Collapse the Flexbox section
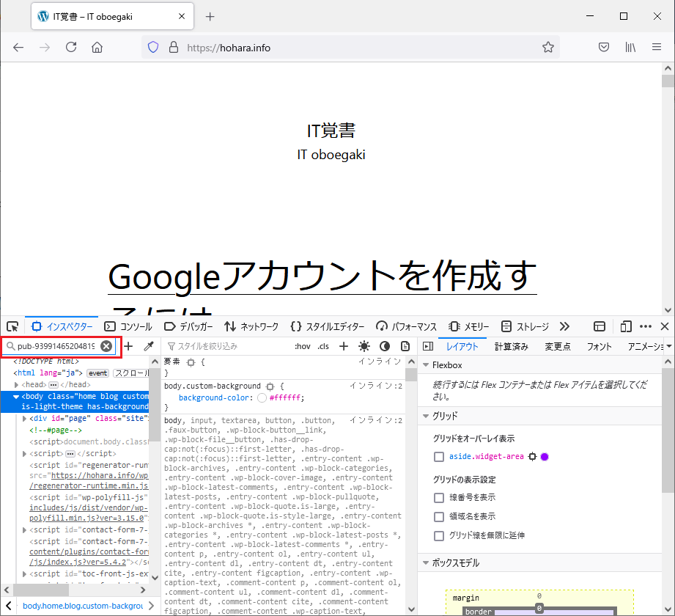Viewport: 675px width, 616px height. point(426,365)
